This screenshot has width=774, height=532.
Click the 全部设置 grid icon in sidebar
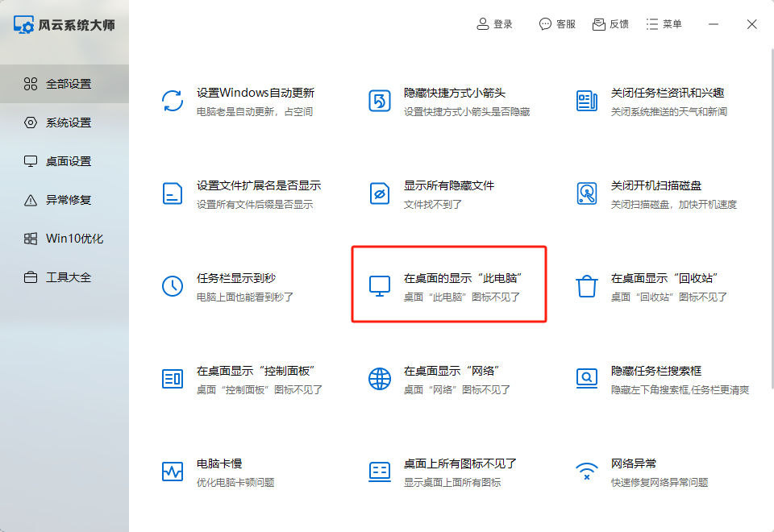click(31, 84)
